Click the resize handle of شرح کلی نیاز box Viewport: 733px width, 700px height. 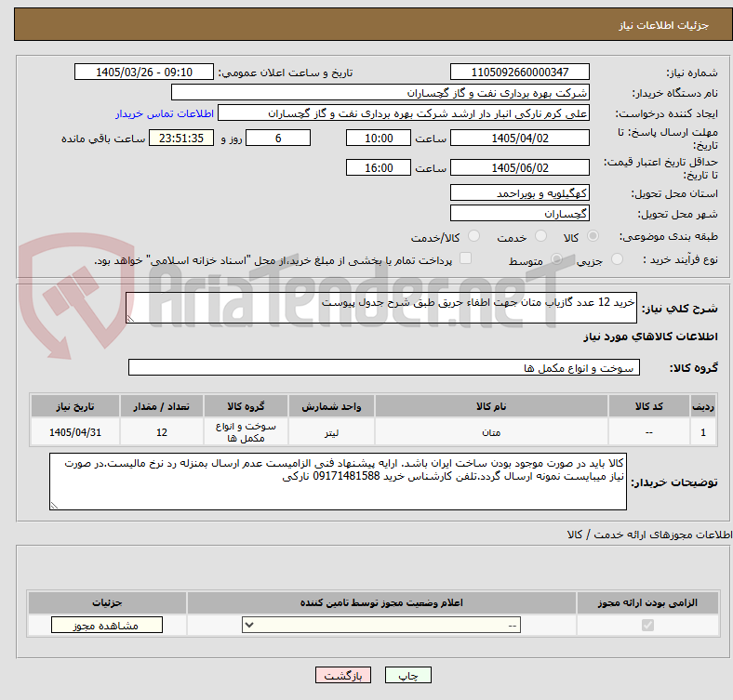[130, 319]
